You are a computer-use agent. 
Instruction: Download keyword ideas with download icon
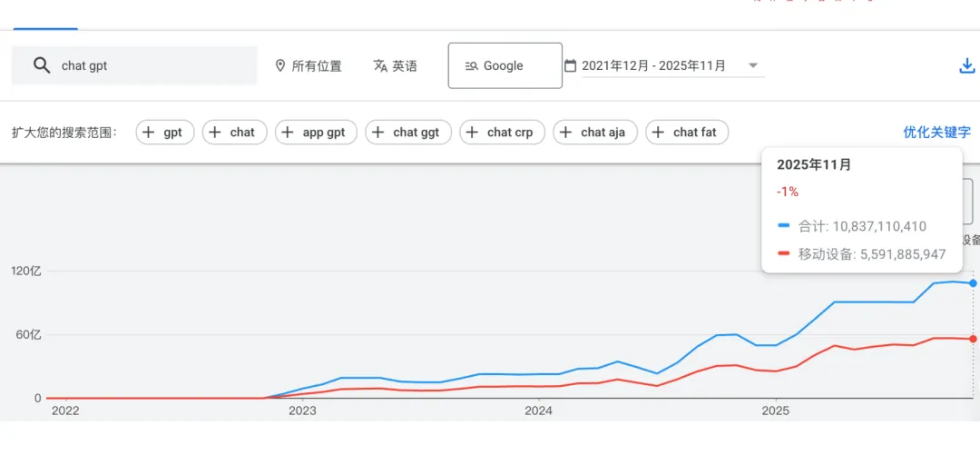click(967, 65)
